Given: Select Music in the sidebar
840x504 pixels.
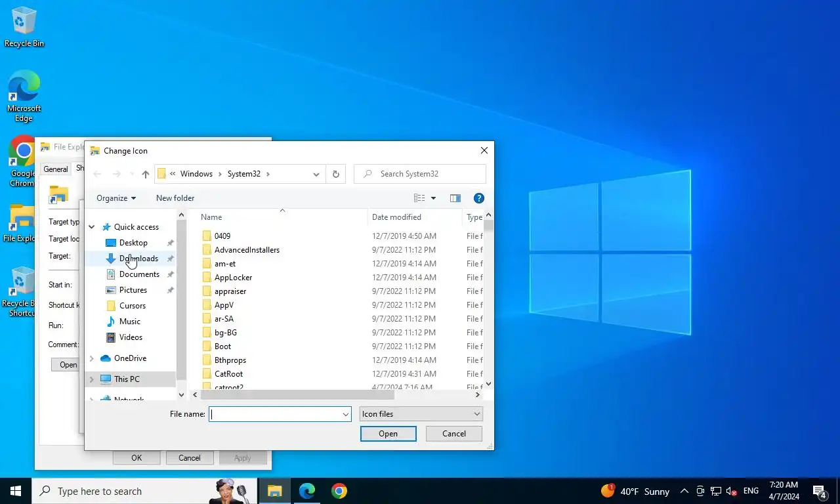Looking at the screenshot, I should click(130, 322).
